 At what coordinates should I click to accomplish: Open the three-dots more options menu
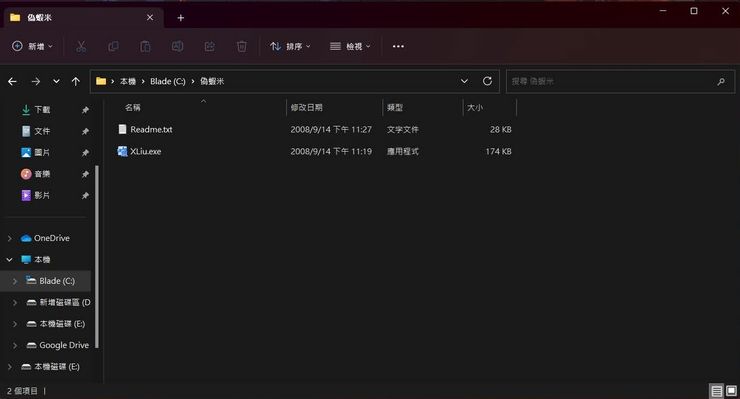(398, 46)
